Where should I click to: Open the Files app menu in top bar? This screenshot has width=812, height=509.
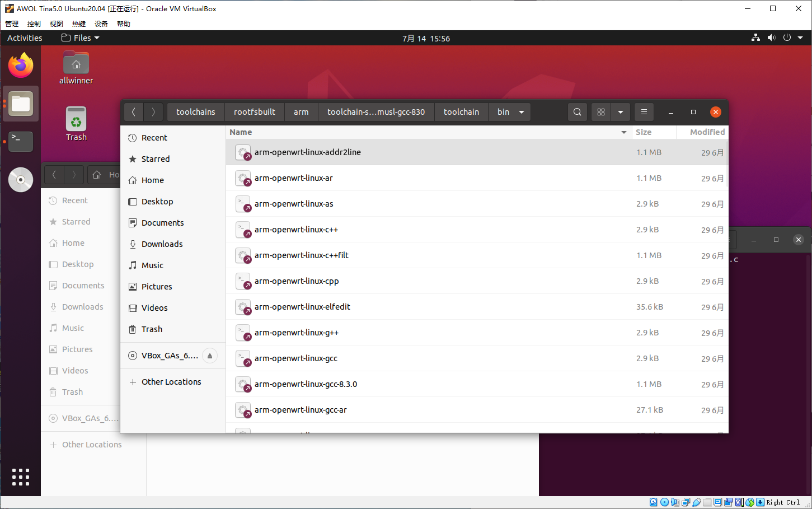(x=81, y=38)
